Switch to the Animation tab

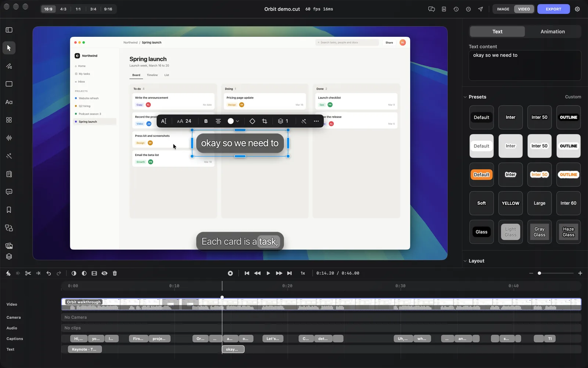click(x=552, y=32)
